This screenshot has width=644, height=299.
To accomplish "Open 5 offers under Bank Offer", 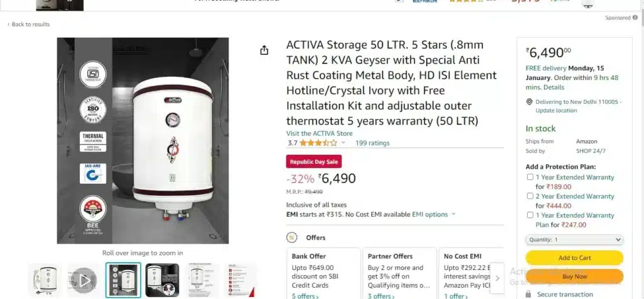I will point(305,296).
